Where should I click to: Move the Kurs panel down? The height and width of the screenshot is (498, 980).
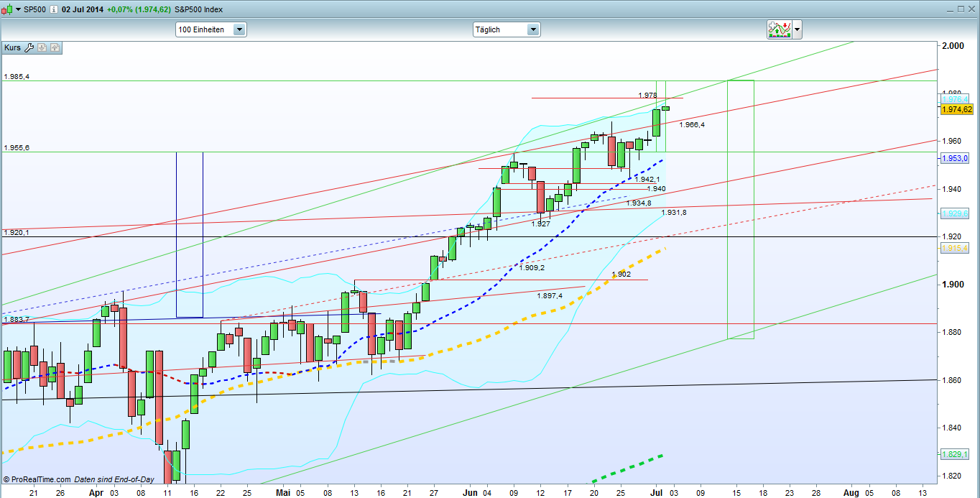point(42,48)
